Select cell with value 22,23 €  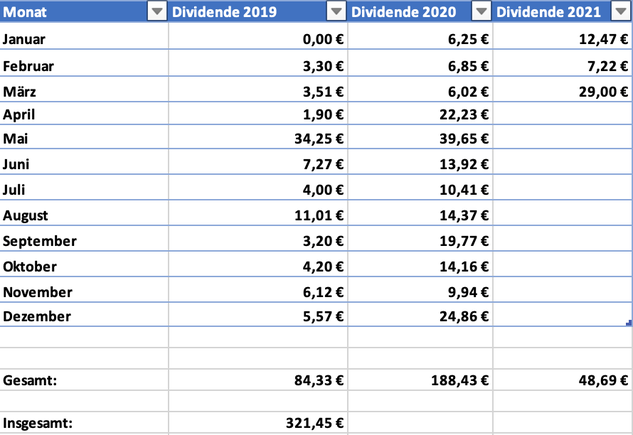(x=420, y=115)
